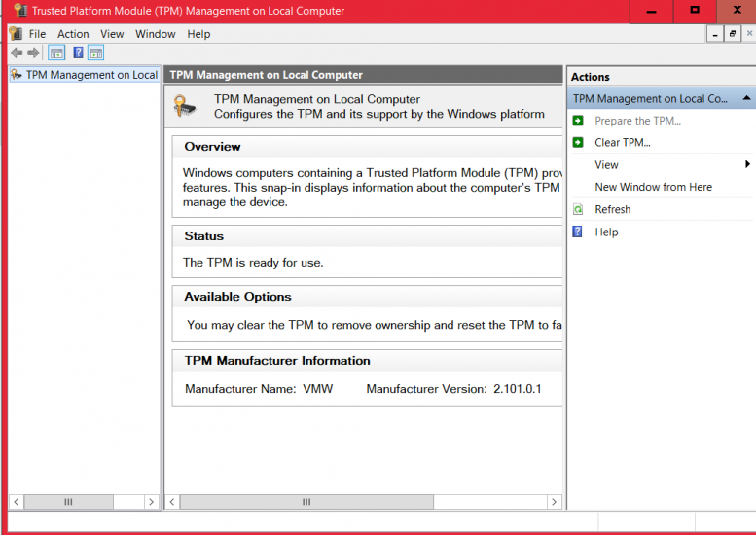
Task: Open the Window menu
Action: (x=156, y=34)
